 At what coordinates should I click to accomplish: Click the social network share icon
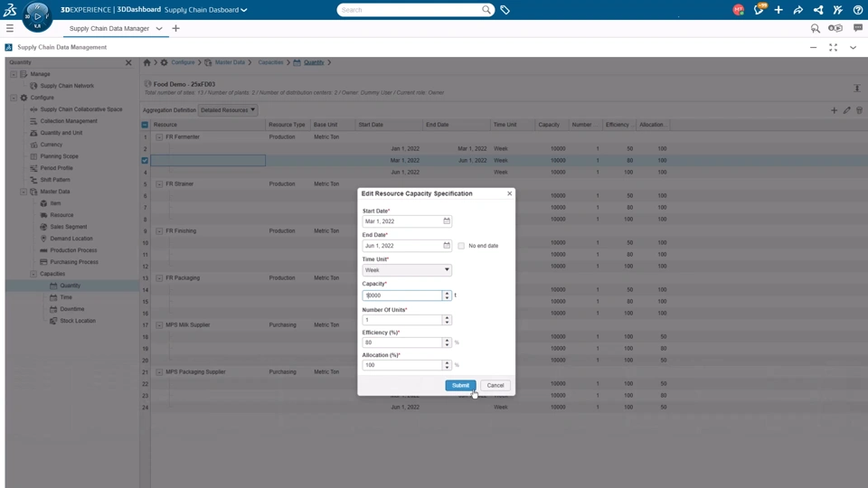point(818,10)
